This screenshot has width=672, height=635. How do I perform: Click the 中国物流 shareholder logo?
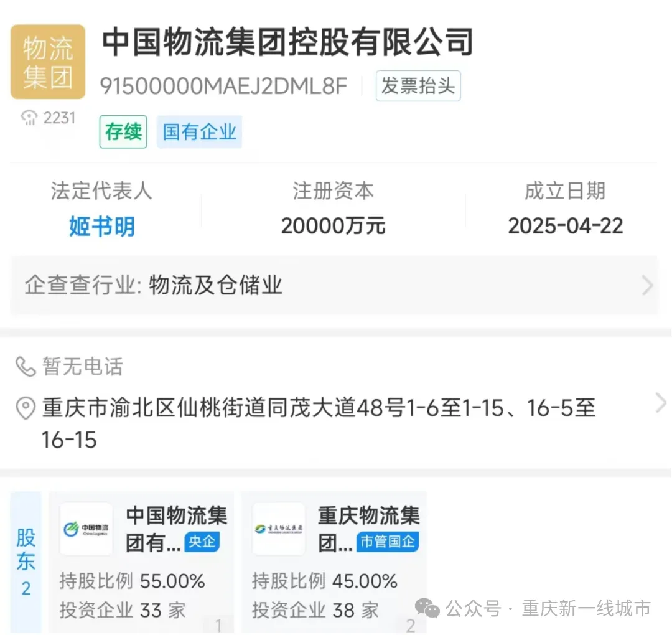click(86, 529)
